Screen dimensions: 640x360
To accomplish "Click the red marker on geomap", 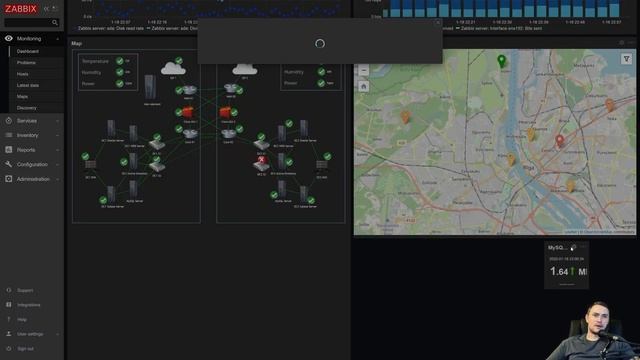I will tap(560, 141).
